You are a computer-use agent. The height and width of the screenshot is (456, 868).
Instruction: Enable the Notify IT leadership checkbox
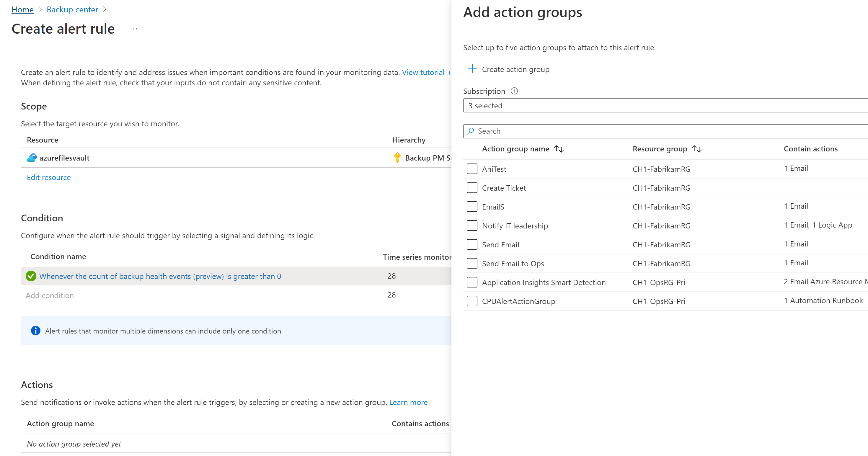pos(471,225)
